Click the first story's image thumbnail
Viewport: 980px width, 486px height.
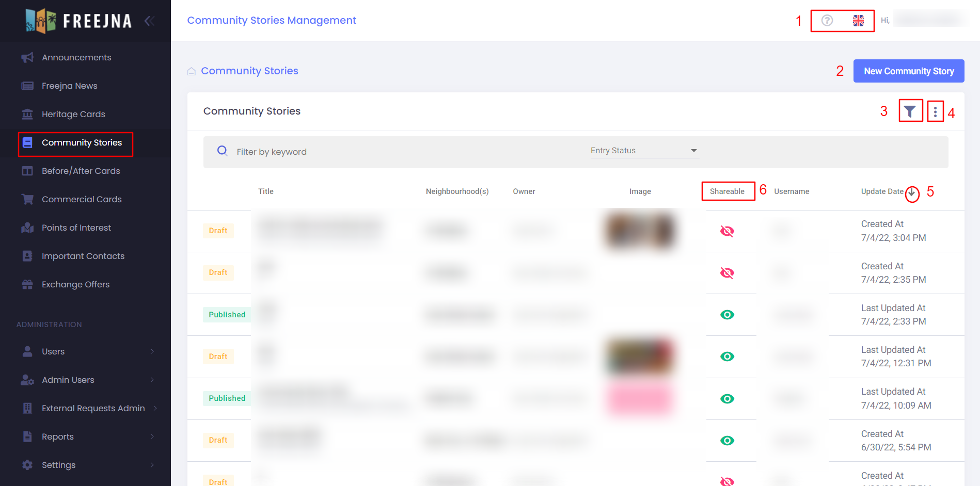pyautogui.click(x=640, y=231)
